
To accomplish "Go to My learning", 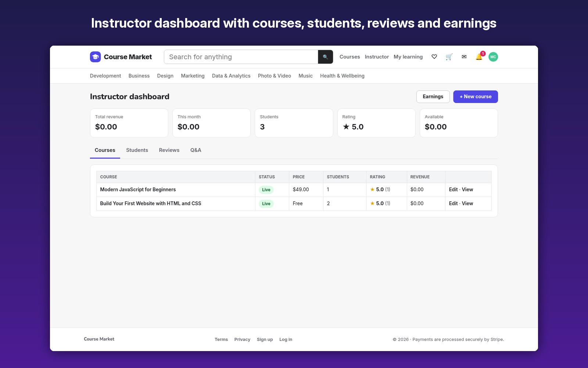I will 408,57.
